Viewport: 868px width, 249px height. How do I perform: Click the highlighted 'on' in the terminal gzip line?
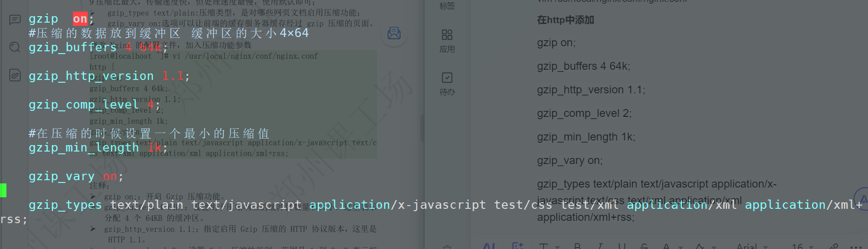coord(80,18)
